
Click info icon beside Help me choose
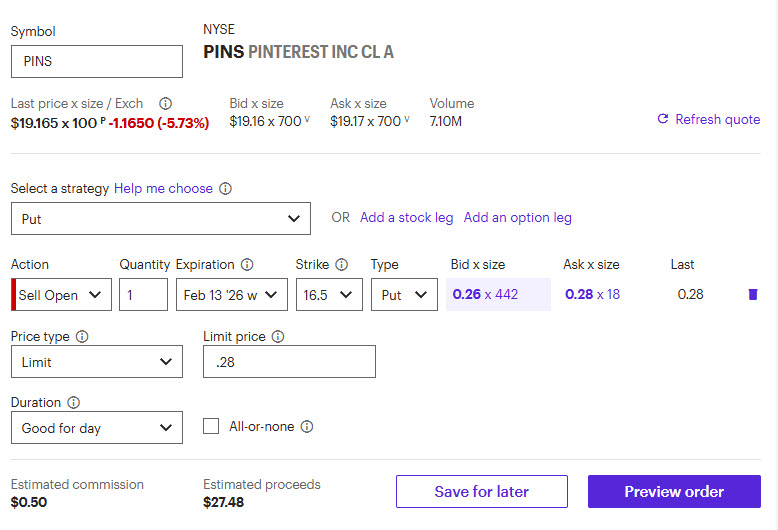click(226, 188)
